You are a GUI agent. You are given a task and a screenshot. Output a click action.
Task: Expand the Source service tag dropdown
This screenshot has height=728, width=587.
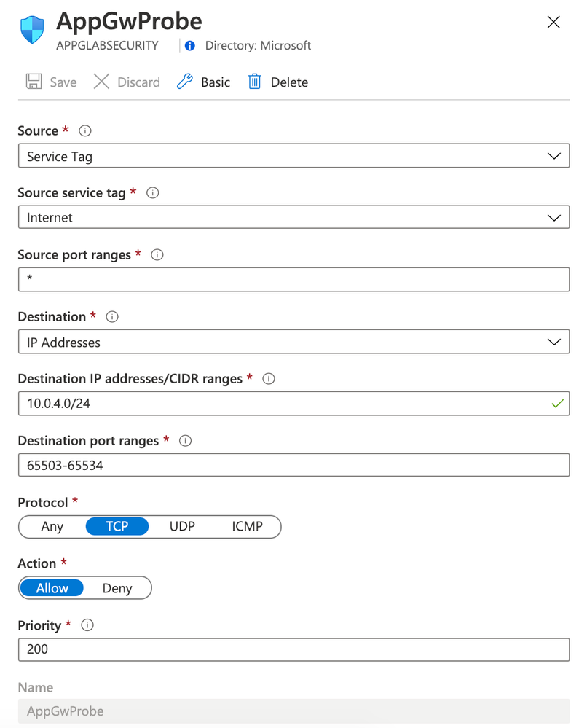pos(293,217)
